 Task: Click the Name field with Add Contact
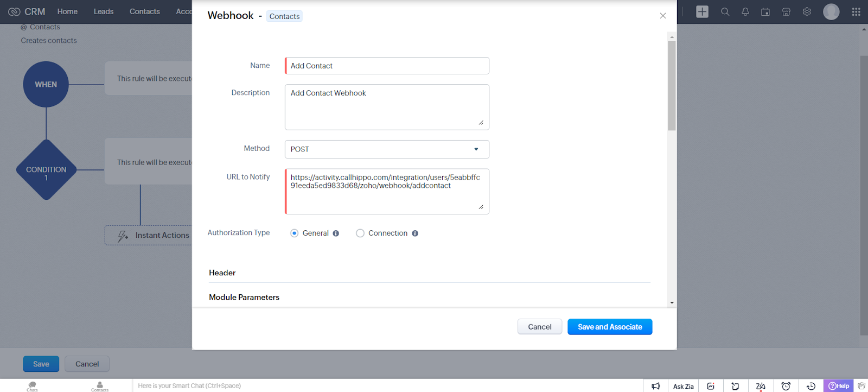coord(387,66)
